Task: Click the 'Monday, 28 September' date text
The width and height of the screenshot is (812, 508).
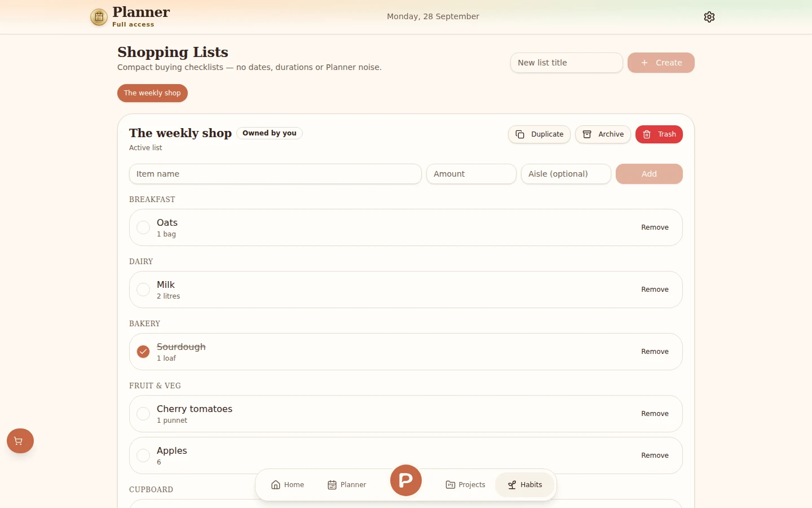Action: click(x=433, y=16)
